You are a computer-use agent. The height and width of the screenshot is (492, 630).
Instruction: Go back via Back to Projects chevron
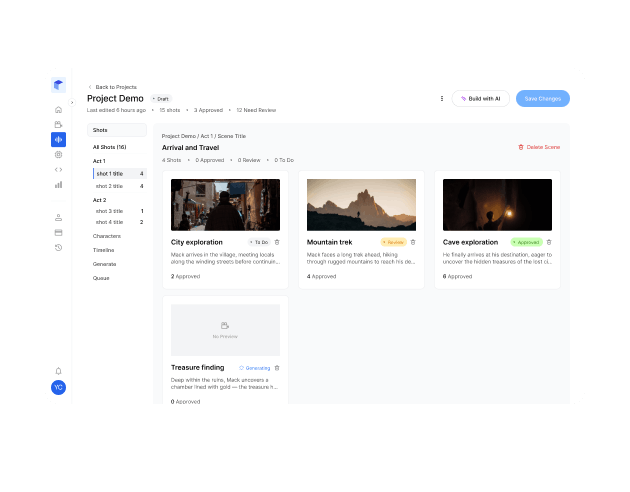pos(90,87)
